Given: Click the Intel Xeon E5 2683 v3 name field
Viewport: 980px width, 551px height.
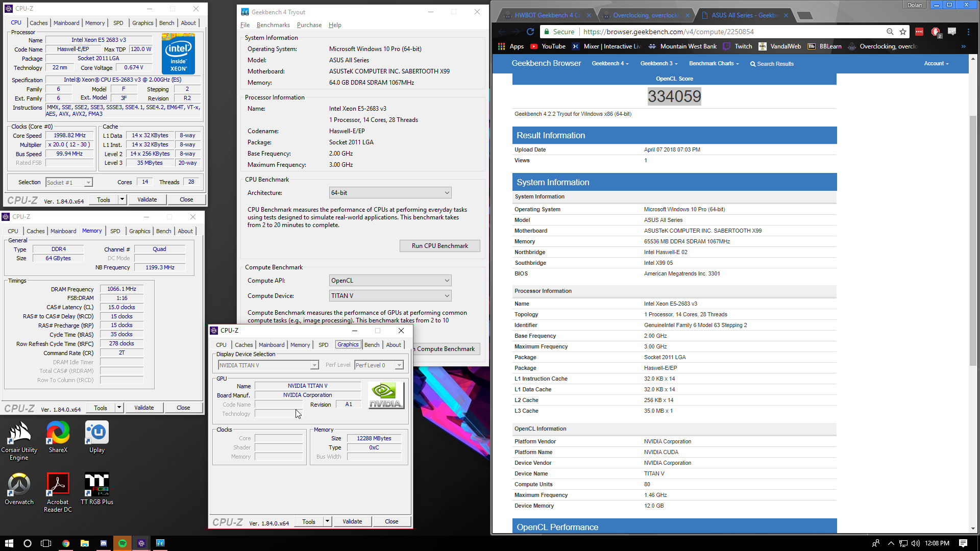Looking at the screenshot, I should pos(99,40).
